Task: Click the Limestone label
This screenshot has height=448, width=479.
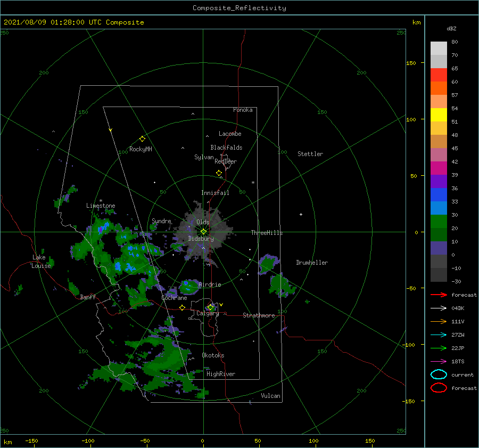Action: 101,206
